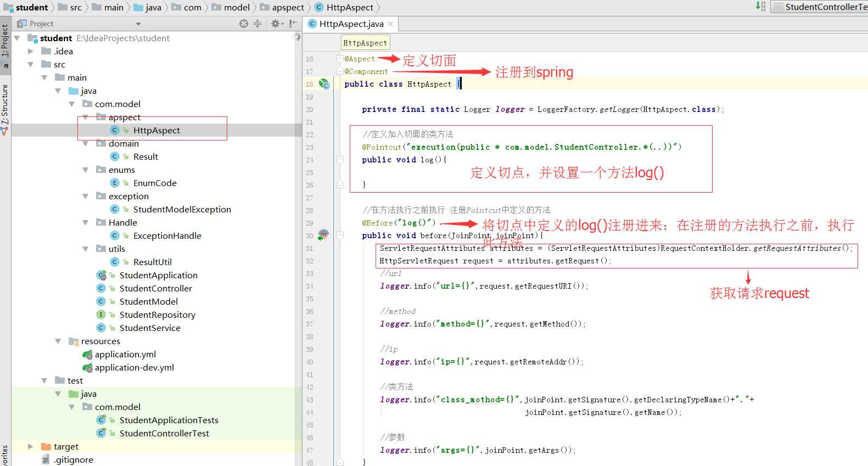Select StudentModelException in the tree
The width and height of the screenshot is (868, 466).
[x=182, y=209]
